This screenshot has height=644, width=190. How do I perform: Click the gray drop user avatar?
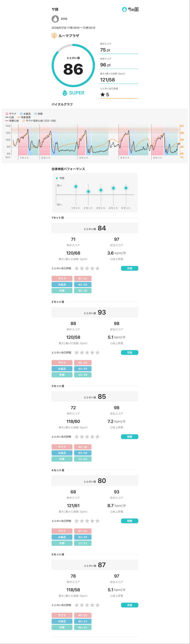click(x=55, y=19)
